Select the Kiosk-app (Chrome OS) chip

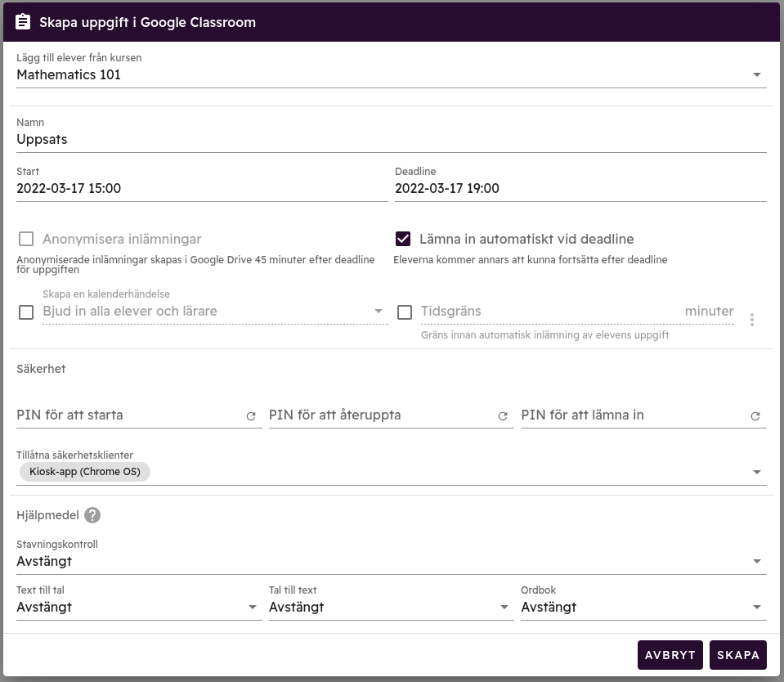tap(85, 472)
